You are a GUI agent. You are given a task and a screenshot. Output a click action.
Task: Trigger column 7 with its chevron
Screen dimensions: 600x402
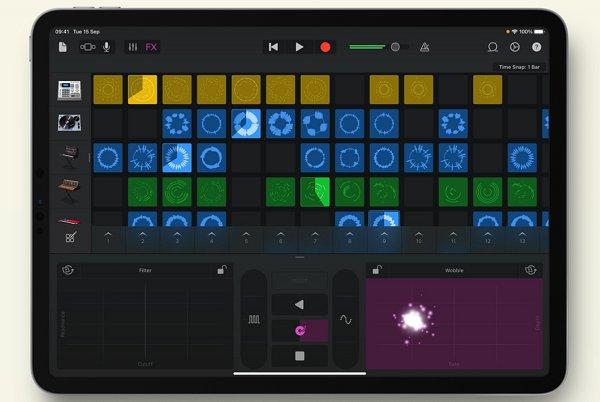coord(315,238)
